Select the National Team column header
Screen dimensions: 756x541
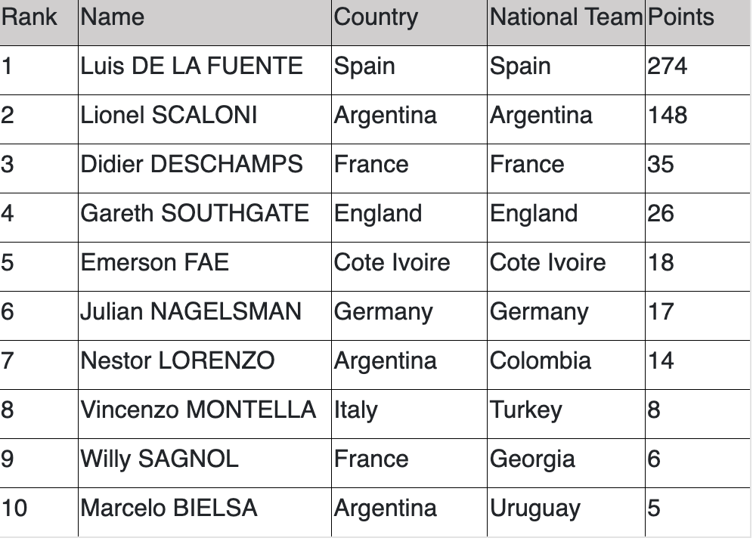pos(566,23)
